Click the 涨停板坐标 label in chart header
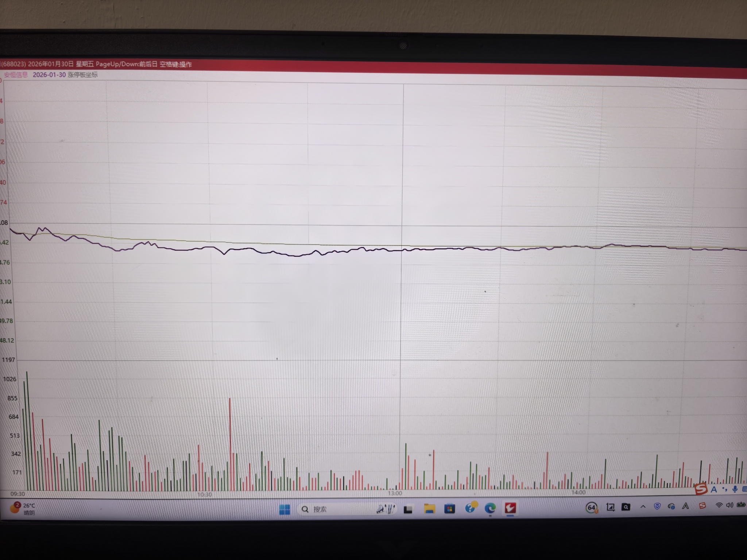This screenshot has height=560, width=747. point(83,75)
